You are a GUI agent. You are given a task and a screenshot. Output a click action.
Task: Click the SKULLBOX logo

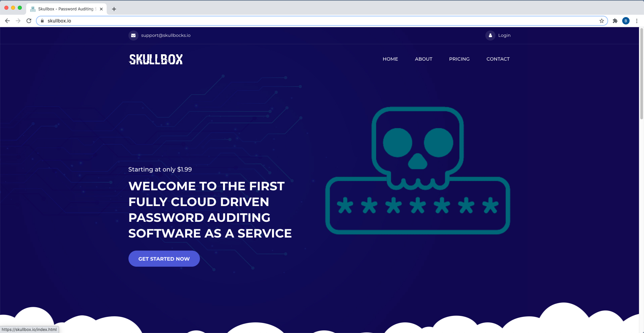tap(155, 59)
